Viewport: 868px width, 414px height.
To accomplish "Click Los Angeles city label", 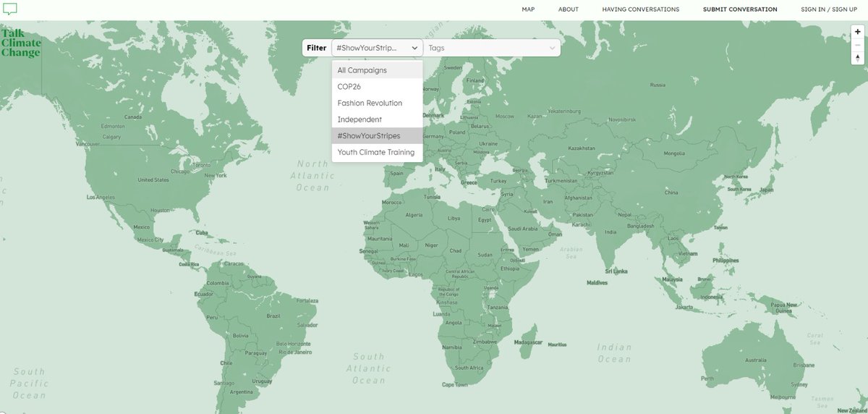I will [x=101, y=197].
